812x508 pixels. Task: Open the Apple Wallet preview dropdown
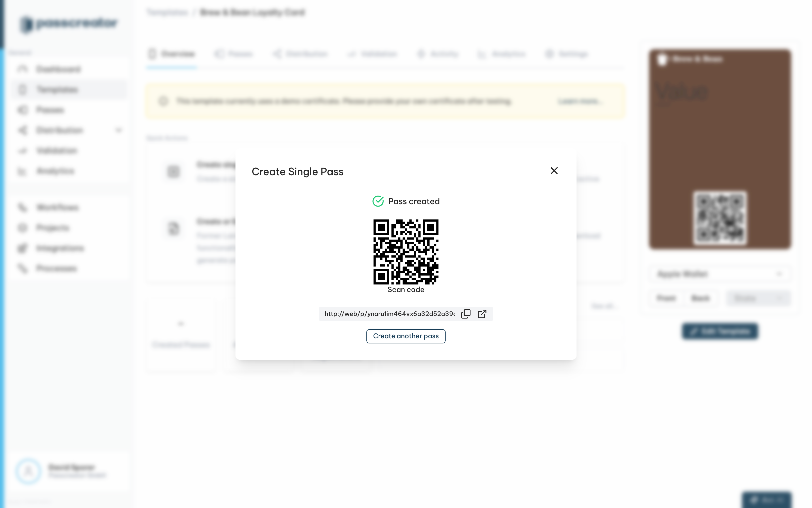point(720,274)
